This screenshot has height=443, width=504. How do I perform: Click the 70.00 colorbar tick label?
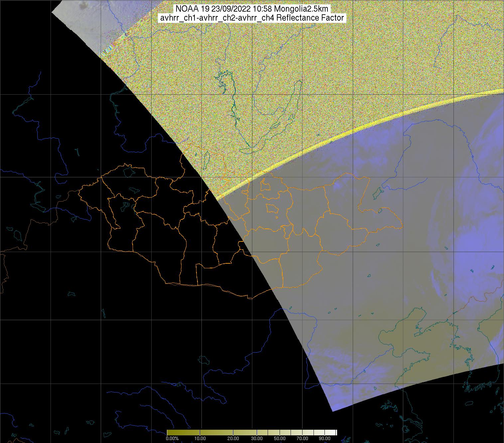pos(302,439)
